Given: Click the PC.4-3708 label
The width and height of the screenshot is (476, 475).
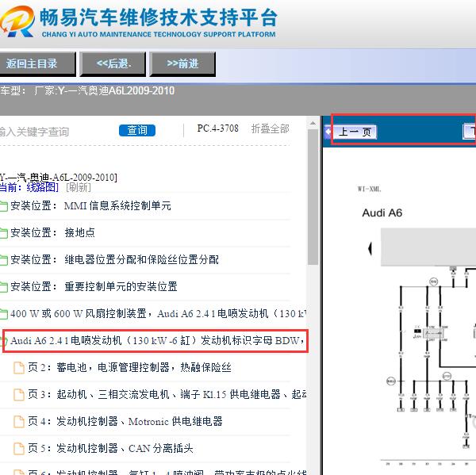Looking at the screenshot, I should pyautogui.click(x=217, y=128).
